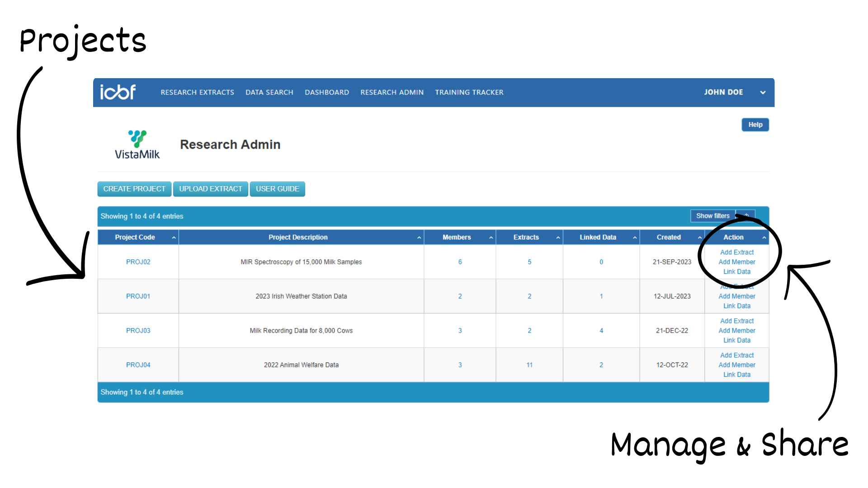The image size is (868, 488).
Task: Open the PROJ04 project link
Action: pos(137,365)
